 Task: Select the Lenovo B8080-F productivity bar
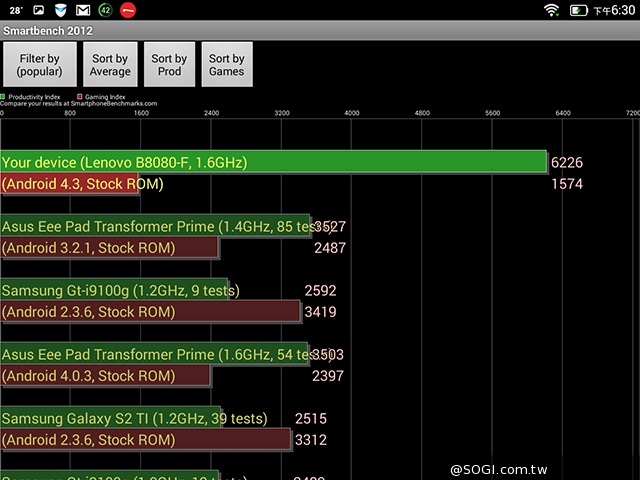[x=273, y=162]
